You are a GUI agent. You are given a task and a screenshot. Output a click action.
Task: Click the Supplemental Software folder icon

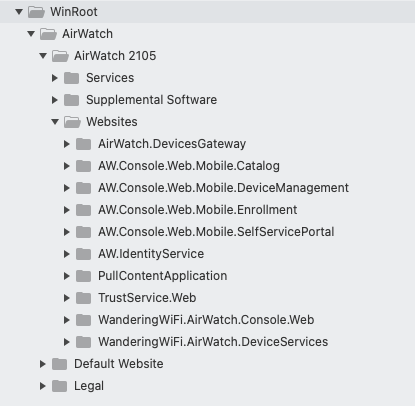[x=72, y=100]
